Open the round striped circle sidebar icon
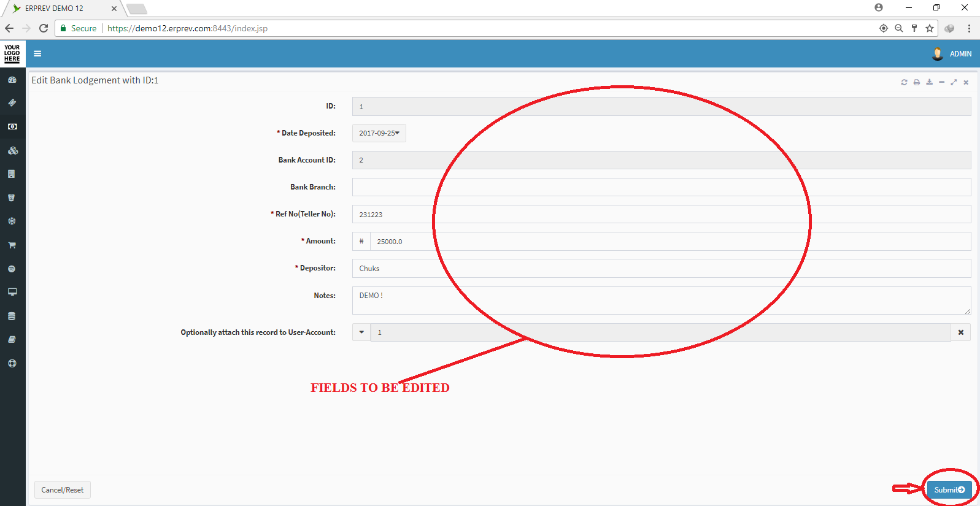Image resolution: width=980 pixels, height=506 pixels. tap(12, 269)
